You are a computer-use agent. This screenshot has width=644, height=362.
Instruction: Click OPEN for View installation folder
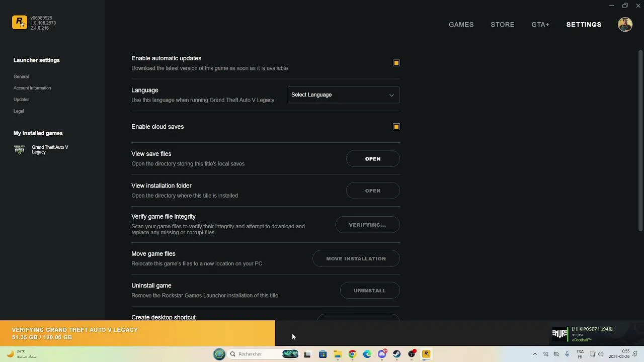(373, 191)
